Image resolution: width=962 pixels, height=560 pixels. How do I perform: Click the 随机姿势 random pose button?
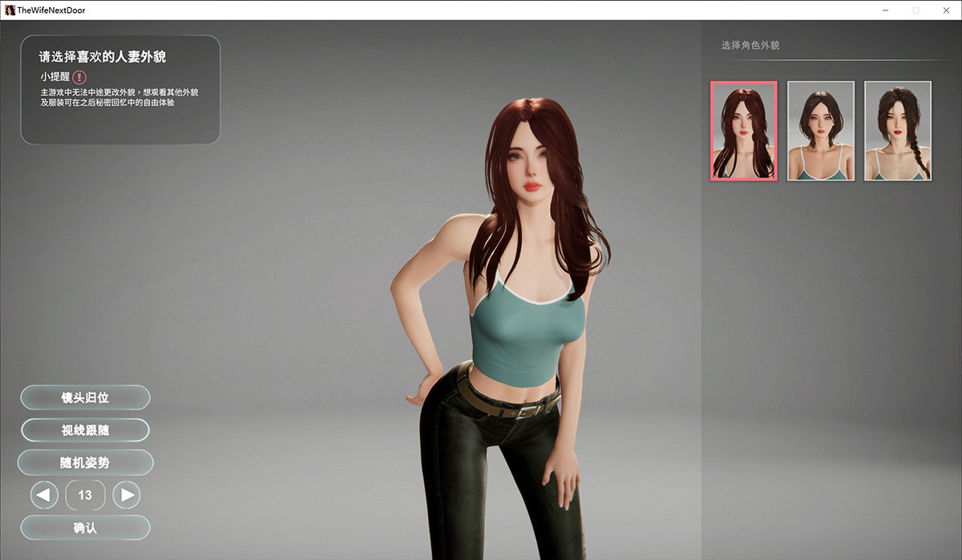pyautogui.click(x=85, y=462)
